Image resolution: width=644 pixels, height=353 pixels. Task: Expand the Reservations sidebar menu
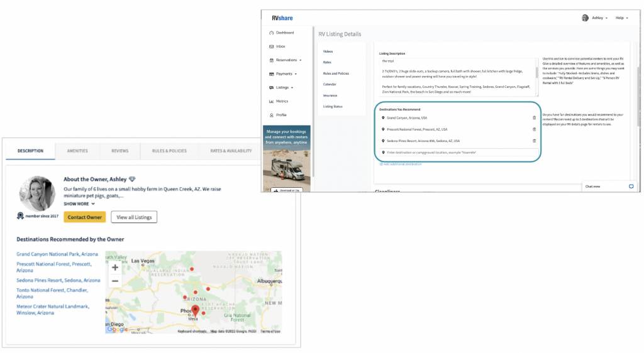(x=288, y=60)
